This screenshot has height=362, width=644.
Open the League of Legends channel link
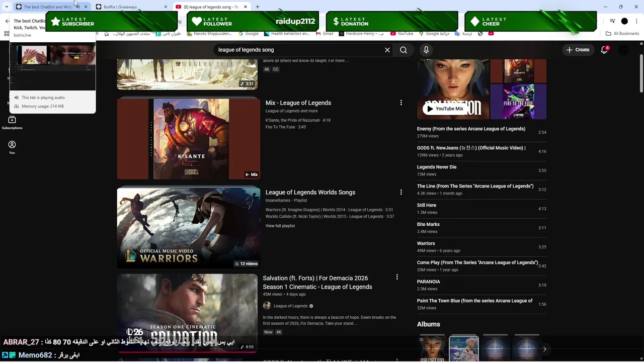290,306
